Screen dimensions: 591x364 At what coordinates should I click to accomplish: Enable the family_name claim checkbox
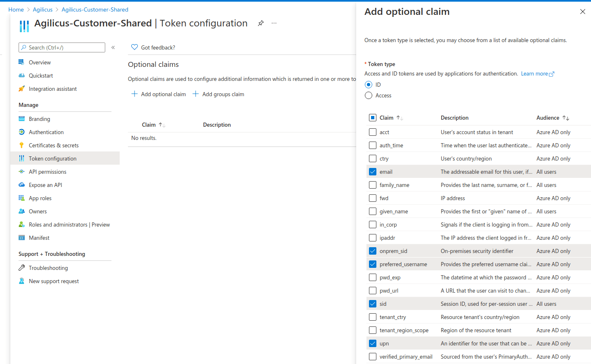click(x=373, y=185)
